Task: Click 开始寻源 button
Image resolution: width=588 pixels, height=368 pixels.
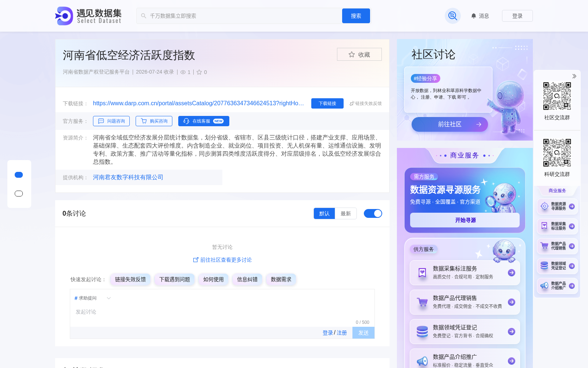Action: 465,220
